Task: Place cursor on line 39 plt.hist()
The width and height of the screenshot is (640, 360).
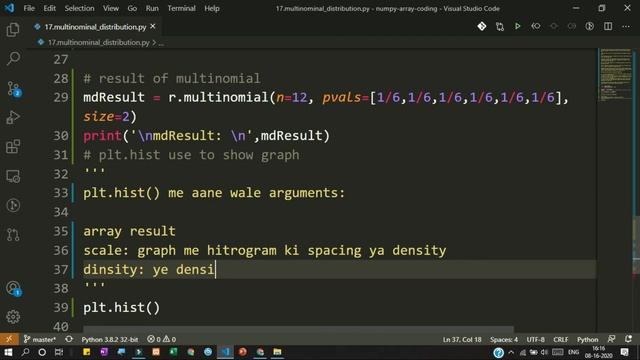Action: (x=122, y=308)
